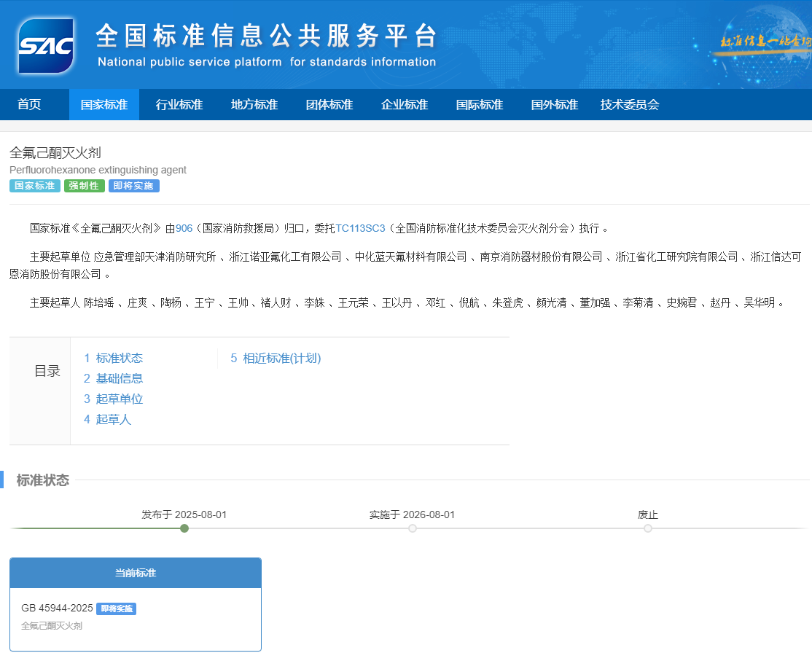The image size is (812, 669).
Task: Open the TC113SC3 committee link
Action: point(360,229)
